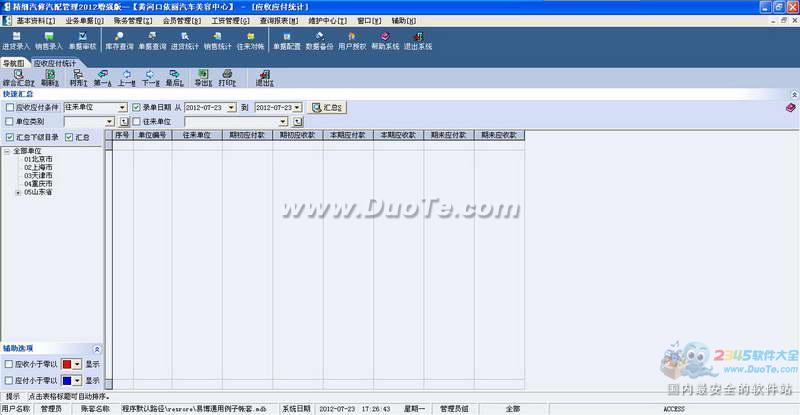This screenshot has height=415, width=800.
Task: Click the 用户授权 toolbar icon
Action: pyautogui.click(x=352, y=40)
